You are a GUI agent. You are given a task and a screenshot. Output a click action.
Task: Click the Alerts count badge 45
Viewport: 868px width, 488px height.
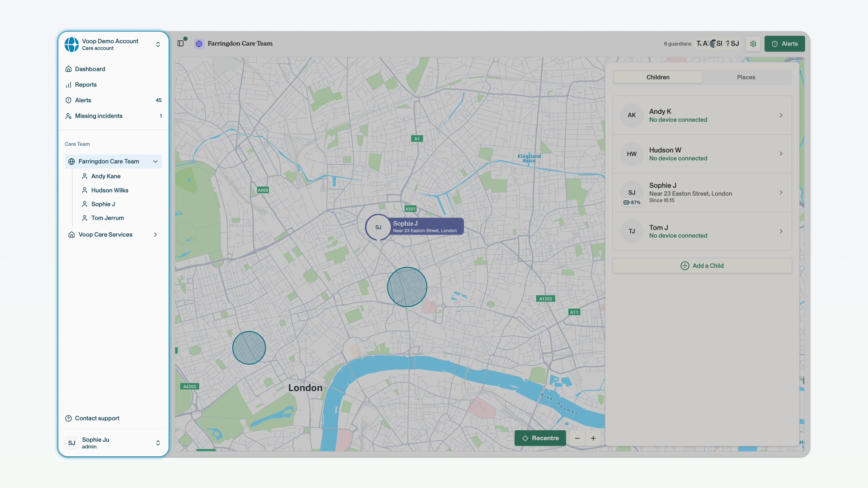tap(158, 100)
